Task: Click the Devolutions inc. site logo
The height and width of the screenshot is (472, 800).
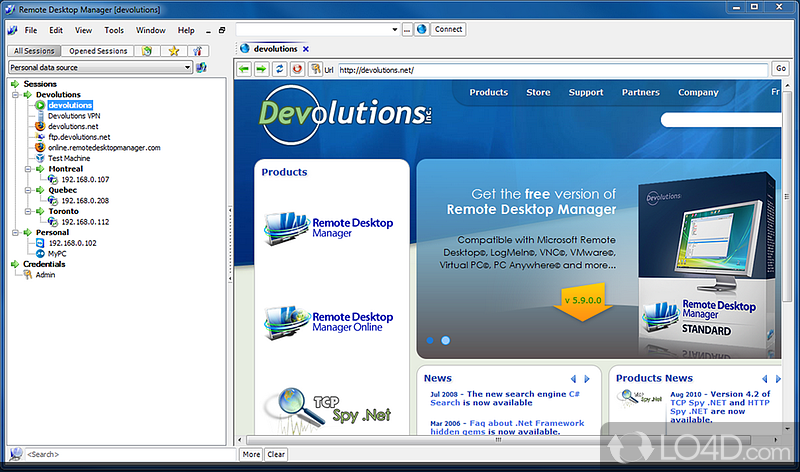Action: [345, 115]
